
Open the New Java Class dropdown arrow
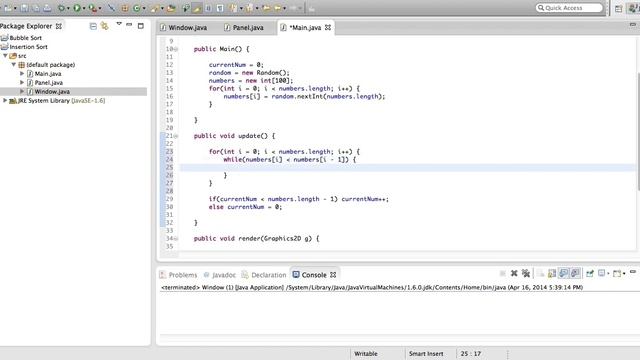pyautogui.click(x=144, y=8)
